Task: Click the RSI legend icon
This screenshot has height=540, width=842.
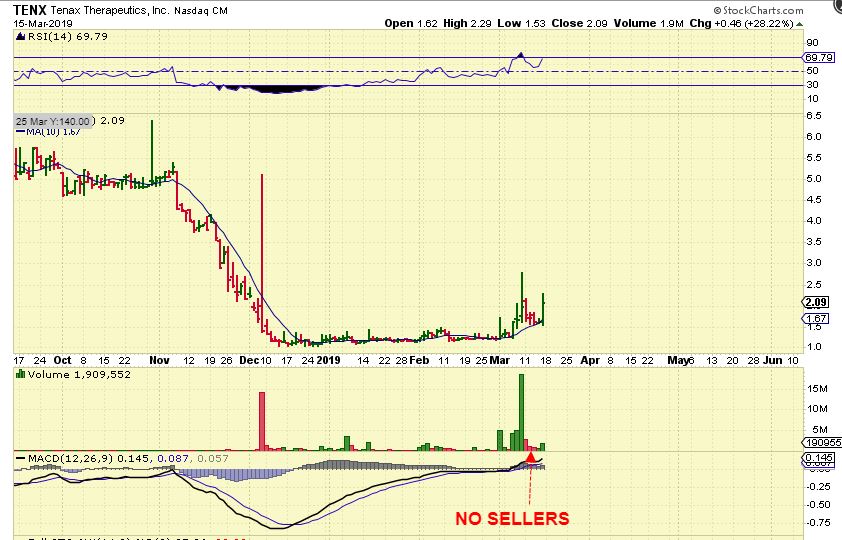Action: pyautogui.click(x=20, y=37)
